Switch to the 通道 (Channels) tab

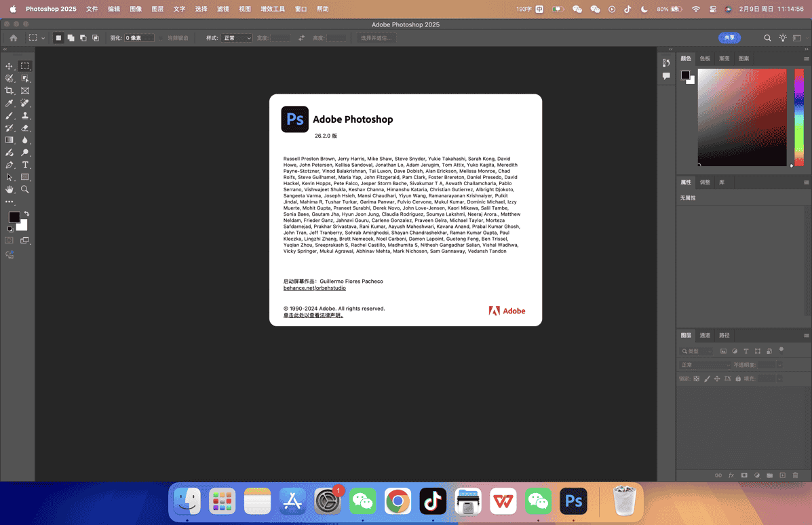[705, 335]
